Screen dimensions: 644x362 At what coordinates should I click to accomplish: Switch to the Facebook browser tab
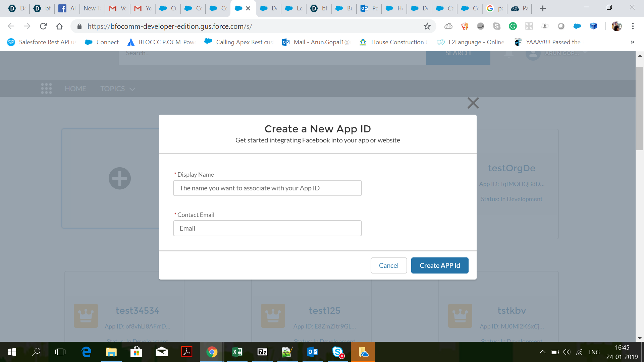(67, 8)
